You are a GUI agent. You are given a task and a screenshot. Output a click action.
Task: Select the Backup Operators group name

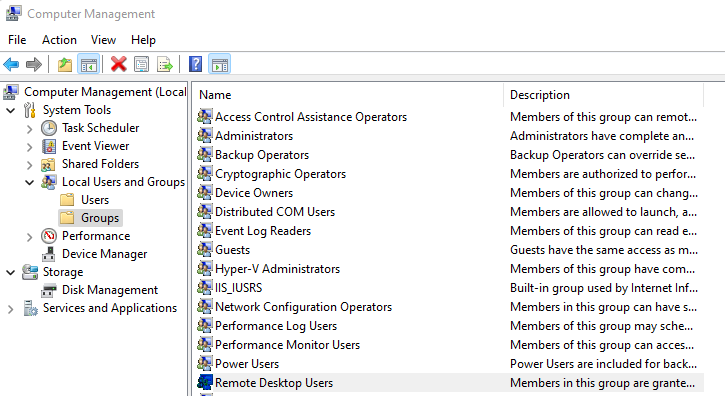(262, 155)
